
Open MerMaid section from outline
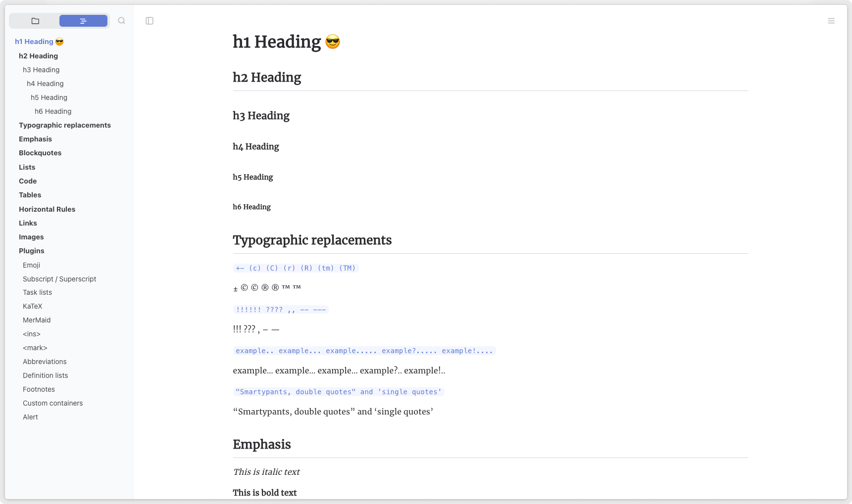click(37, 320)
